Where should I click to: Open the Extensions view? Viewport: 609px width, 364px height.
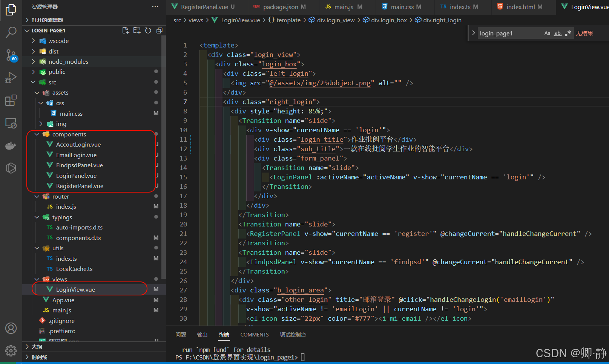[11, 100]
